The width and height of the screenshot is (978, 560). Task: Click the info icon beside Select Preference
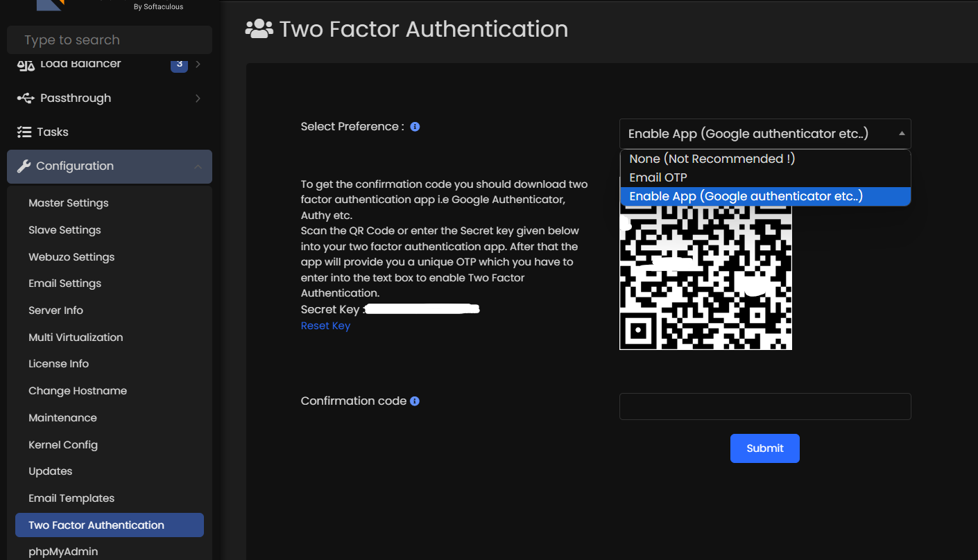[415, 127]
